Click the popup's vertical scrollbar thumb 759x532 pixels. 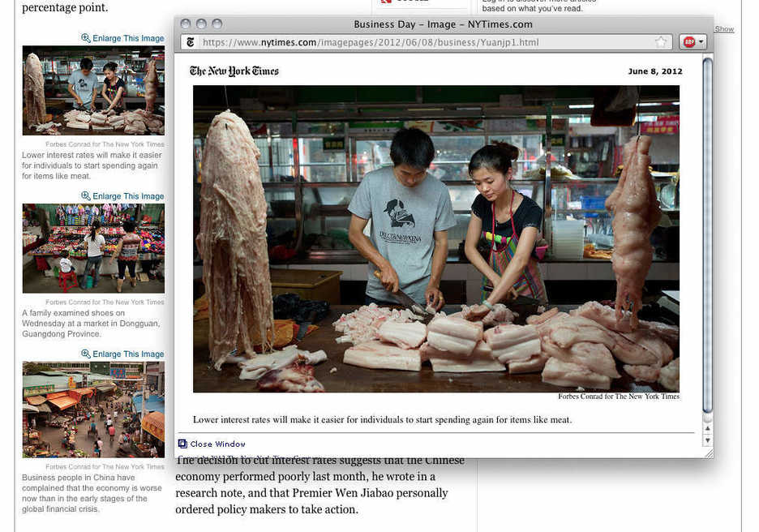click(707, 235)
